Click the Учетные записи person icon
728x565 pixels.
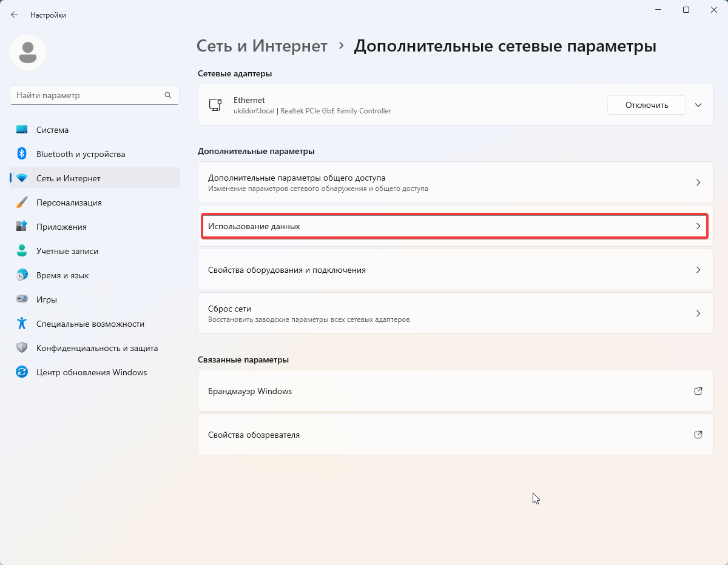pyautogui.click(x=22, y=251)
